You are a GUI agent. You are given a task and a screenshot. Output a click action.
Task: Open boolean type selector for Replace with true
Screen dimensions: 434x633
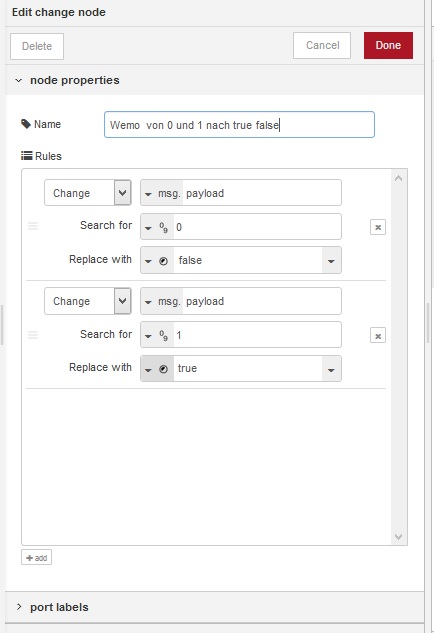(157, 369)
